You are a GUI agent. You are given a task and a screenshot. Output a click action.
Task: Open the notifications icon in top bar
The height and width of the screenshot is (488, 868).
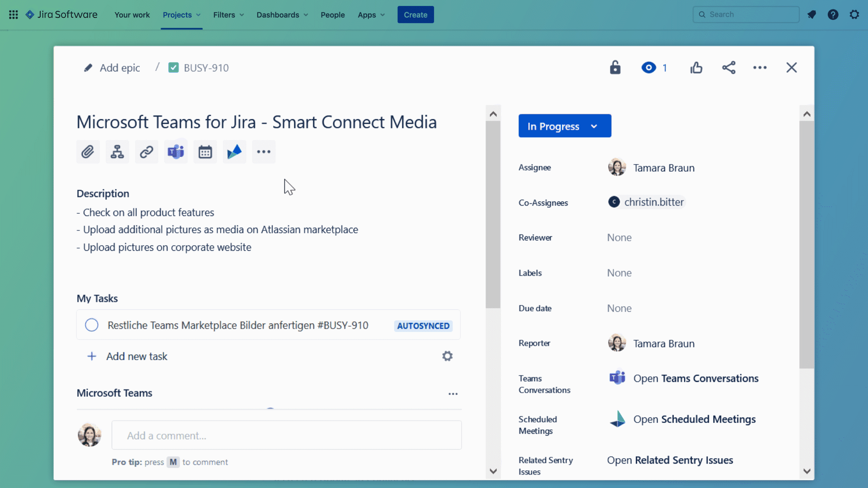click(x=812, y=14)
